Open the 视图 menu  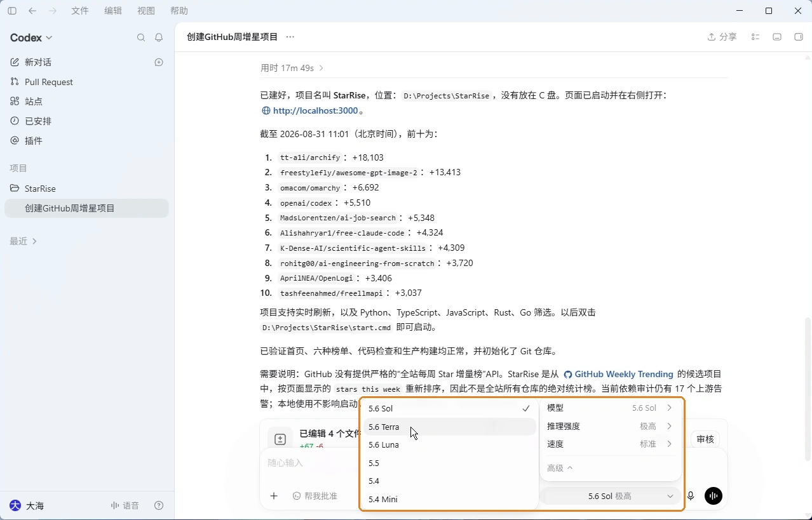click(146, 11)
